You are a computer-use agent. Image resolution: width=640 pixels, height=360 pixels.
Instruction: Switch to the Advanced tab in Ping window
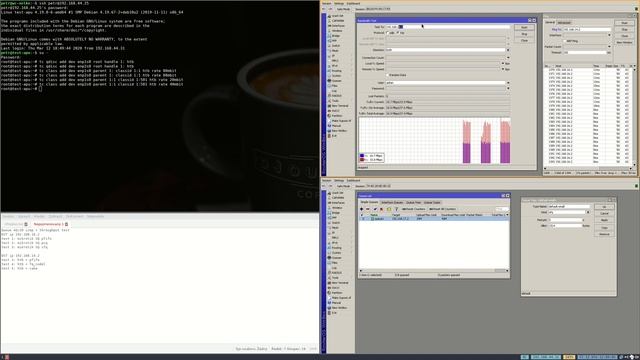click(564, 23)
